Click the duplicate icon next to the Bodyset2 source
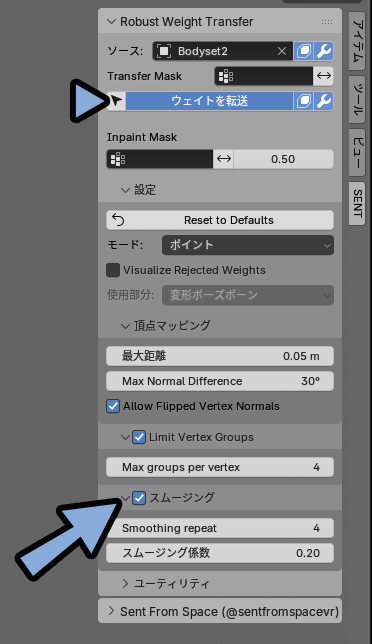This screenshot has height=644, width=372. [x=304, y=51]
